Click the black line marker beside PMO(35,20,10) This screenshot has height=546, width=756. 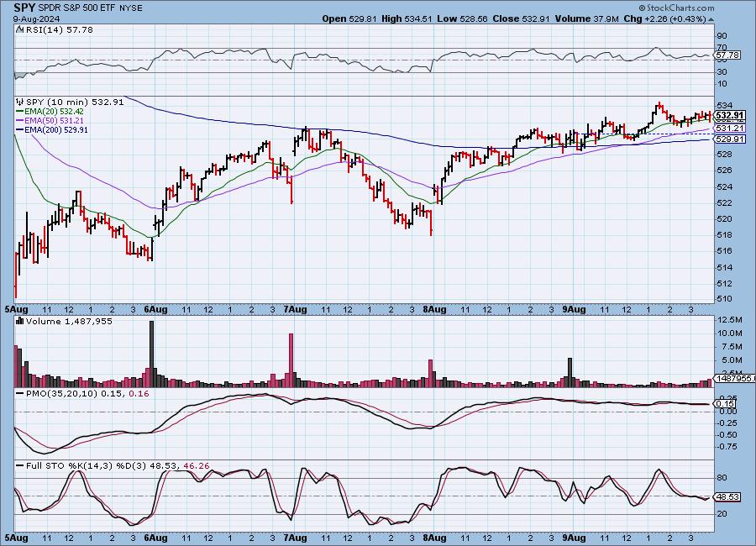tap(20, 394)
